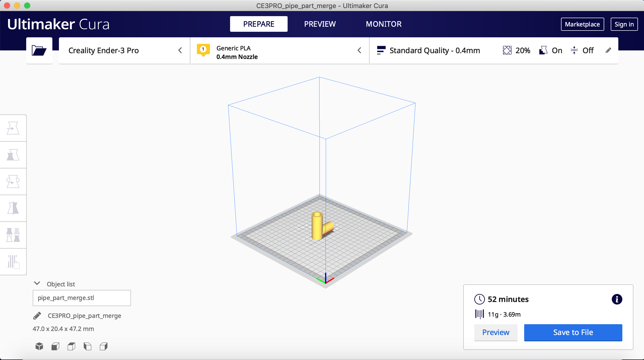
Task: Collapse the Object list chevron
Action: [x=37, y=283]
